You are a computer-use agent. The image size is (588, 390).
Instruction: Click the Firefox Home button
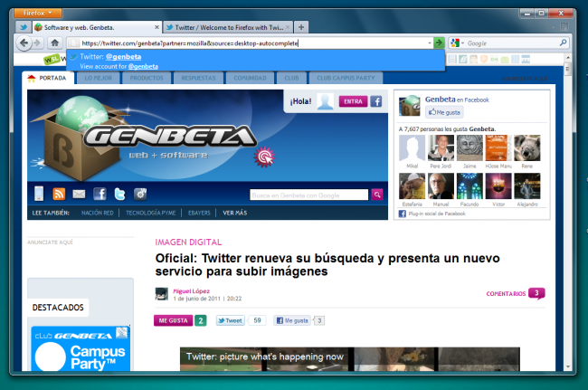(x=55, y=43)
